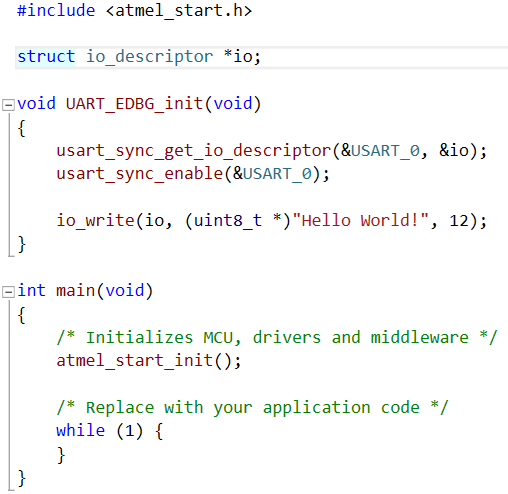Collapse the UART_EDBG_init function block
Image resolution: width=508 pixels, height=494 pixels.
click(x=8, y=105)
